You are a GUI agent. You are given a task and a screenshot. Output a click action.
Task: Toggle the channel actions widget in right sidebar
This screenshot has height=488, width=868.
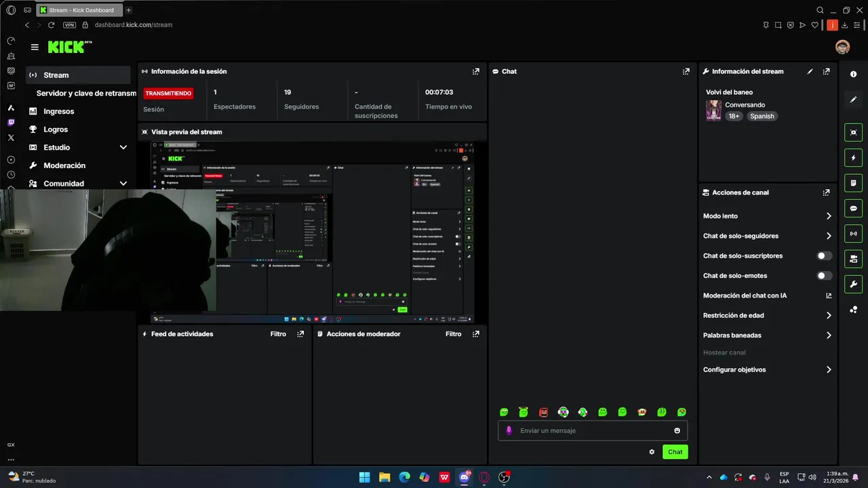pos(853,259)
